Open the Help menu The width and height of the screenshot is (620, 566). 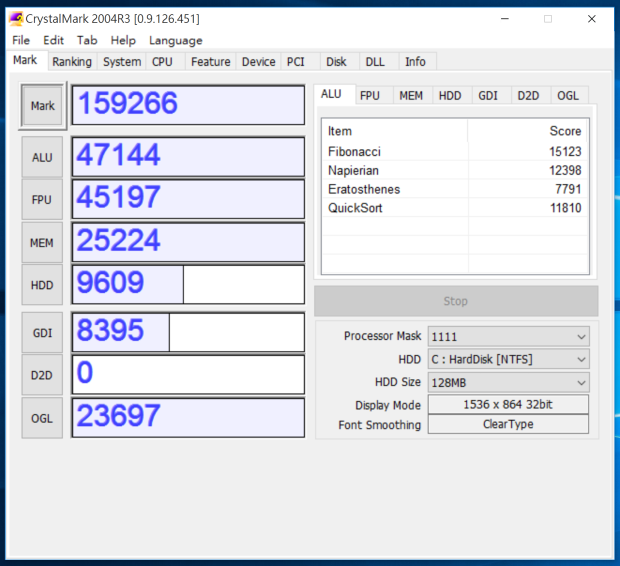pyautogui.click(x=123, y=40)
